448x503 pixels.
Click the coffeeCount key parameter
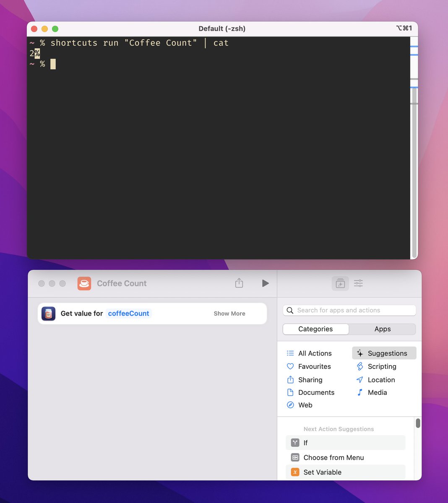coord(128,314)
